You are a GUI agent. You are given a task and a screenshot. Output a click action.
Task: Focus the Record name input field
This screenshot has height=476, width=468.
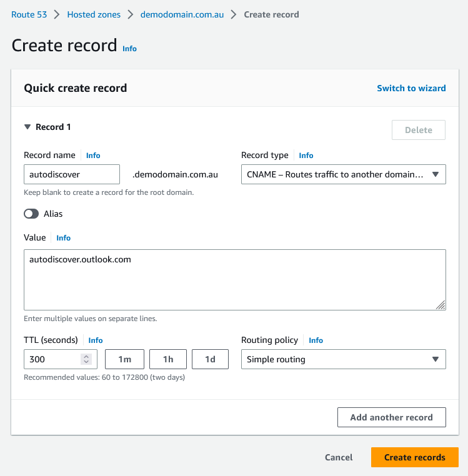click(71, 174)
